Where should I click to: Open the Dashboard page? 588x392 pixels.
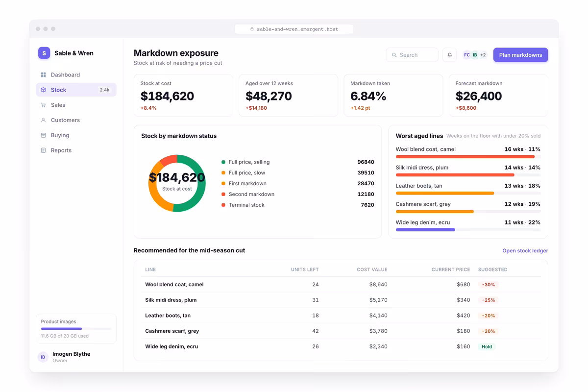click(76, 75)
